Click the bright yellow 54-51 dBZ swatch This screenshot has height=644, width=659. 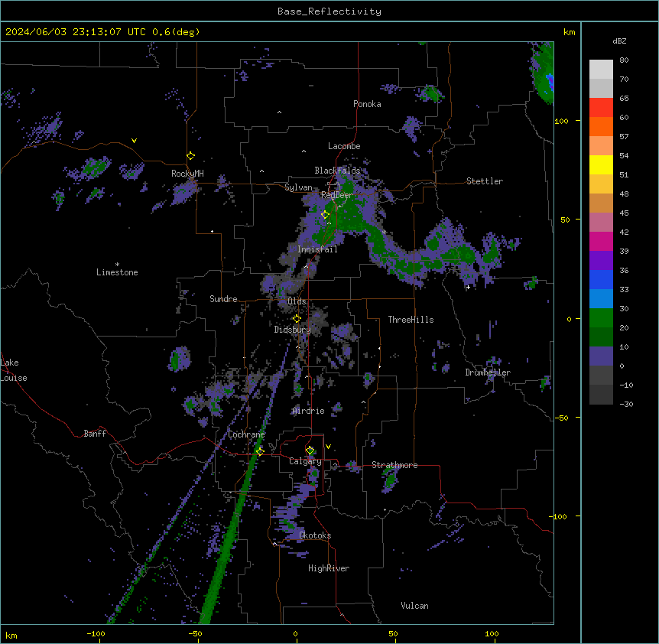point(601,164)
